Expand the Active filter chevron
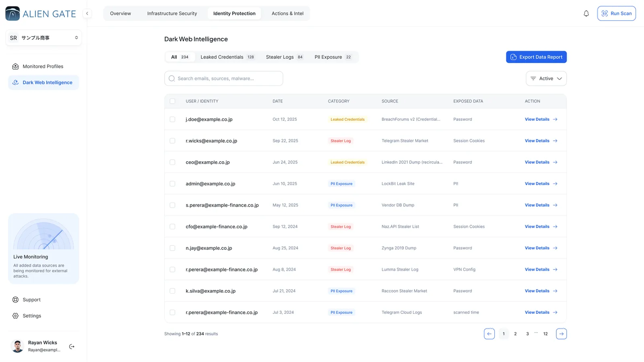This screenshot has width=644, height=362. point(559,78)
